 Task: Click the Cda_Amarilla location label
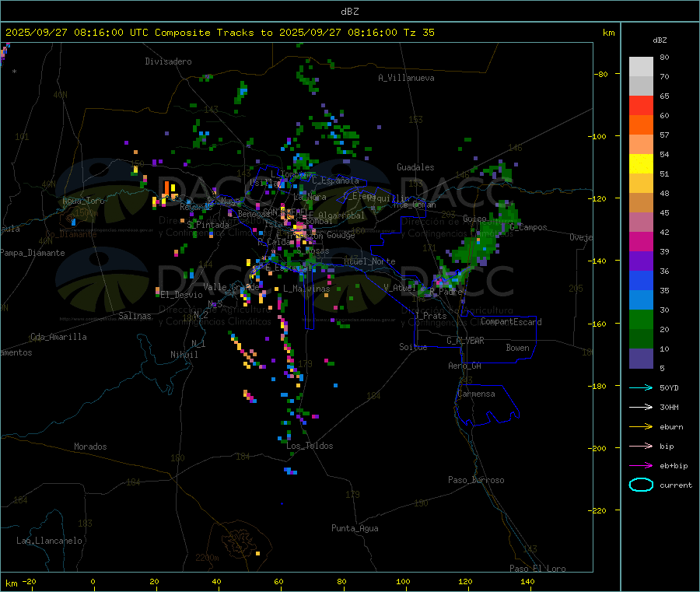pos(58,337)
